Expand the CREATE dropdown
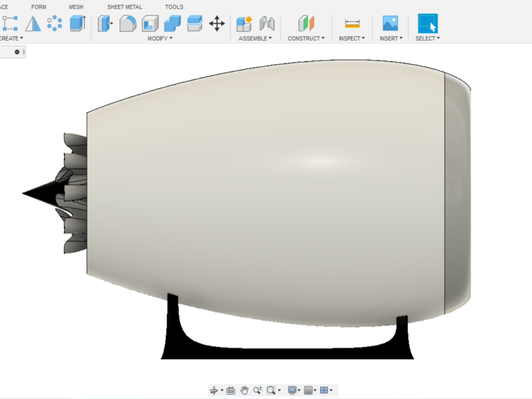Image resolution: width=532 pixels, height=399 pixels. tap(9, 38)
